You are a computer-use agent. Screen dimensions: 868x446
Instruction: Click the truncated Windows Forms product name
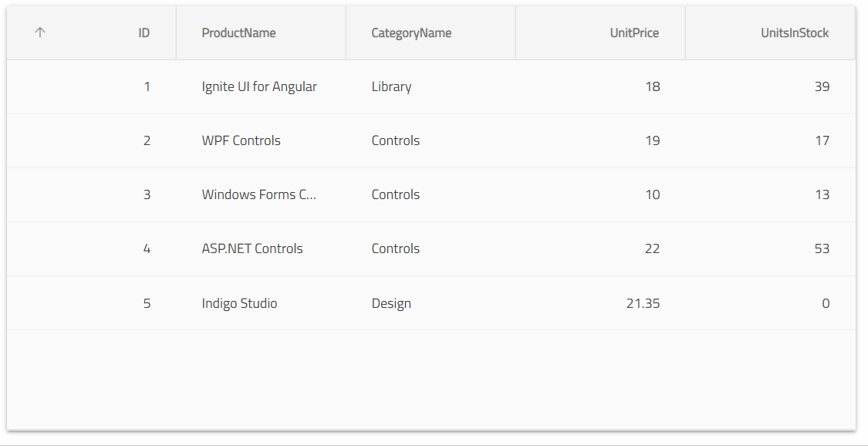[x=258, y=194]
